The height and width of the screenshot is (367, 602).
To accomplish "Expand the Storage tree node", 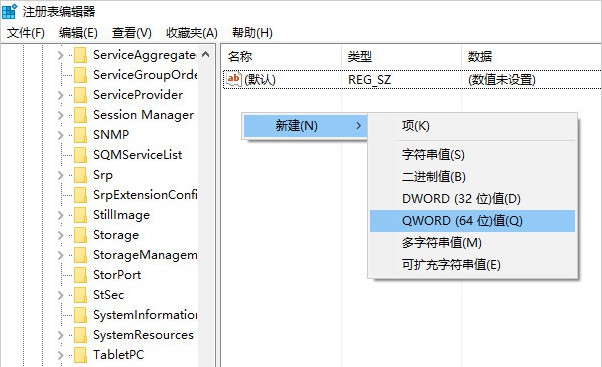I will [60, 235].
